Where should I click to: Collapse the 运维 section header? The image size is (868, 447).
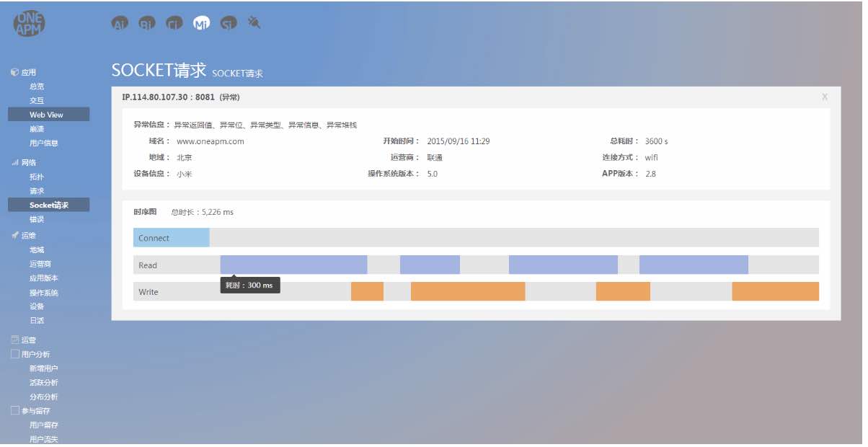pyautogui.click(x=28, y=236)
